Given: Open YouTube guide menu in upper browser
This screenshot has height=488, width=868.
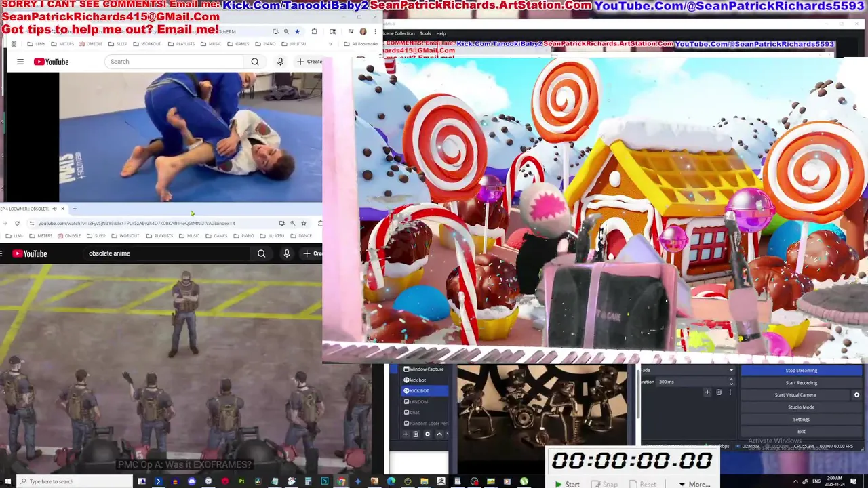Looking at the screenshot, I should pyautogui.click(x=20, y=62).
